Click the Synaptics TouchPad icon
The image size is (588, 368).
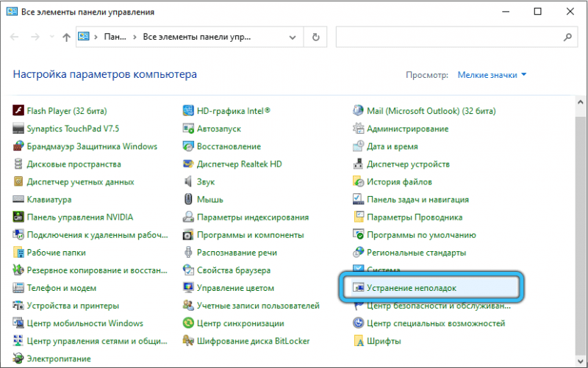pos(18,129)
